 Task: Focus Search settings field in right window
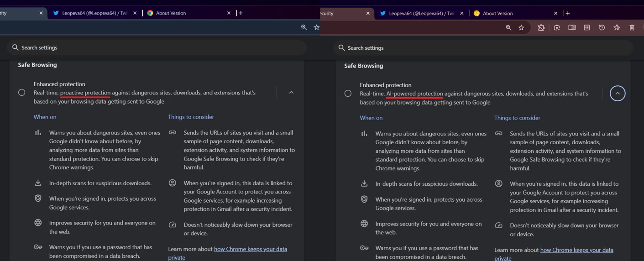click(483, 48)
